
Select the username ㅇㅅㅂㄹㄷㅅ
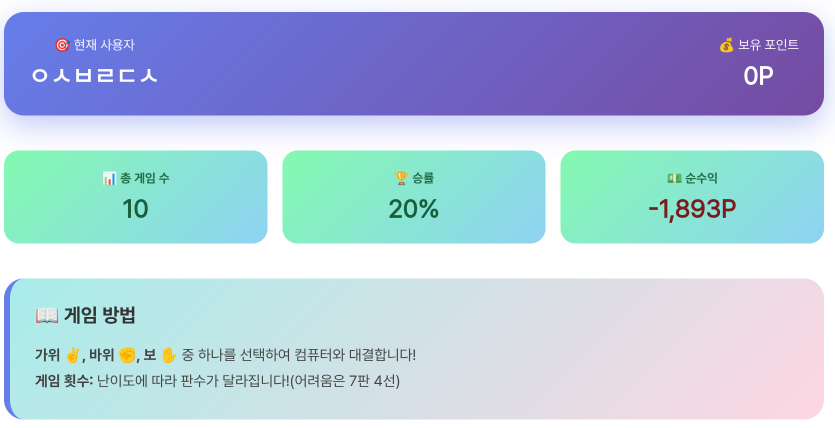pos(94,76)
